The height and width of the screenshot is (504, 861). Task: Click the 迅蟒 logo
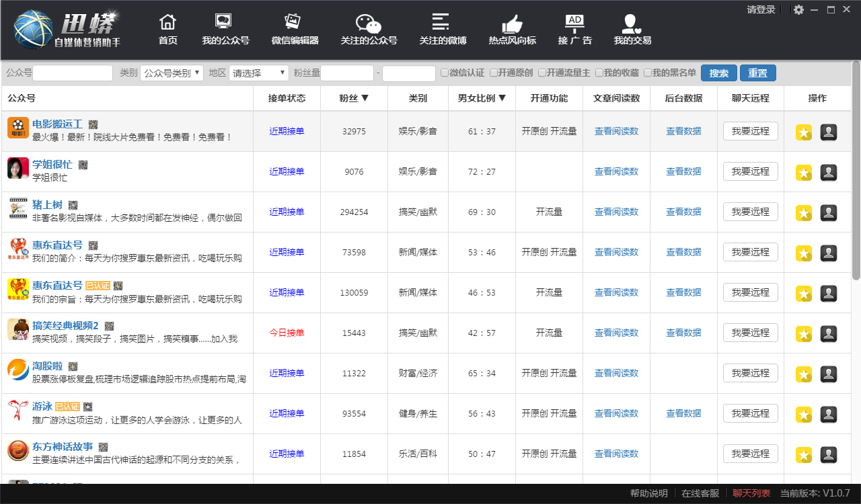click(67, 30)
